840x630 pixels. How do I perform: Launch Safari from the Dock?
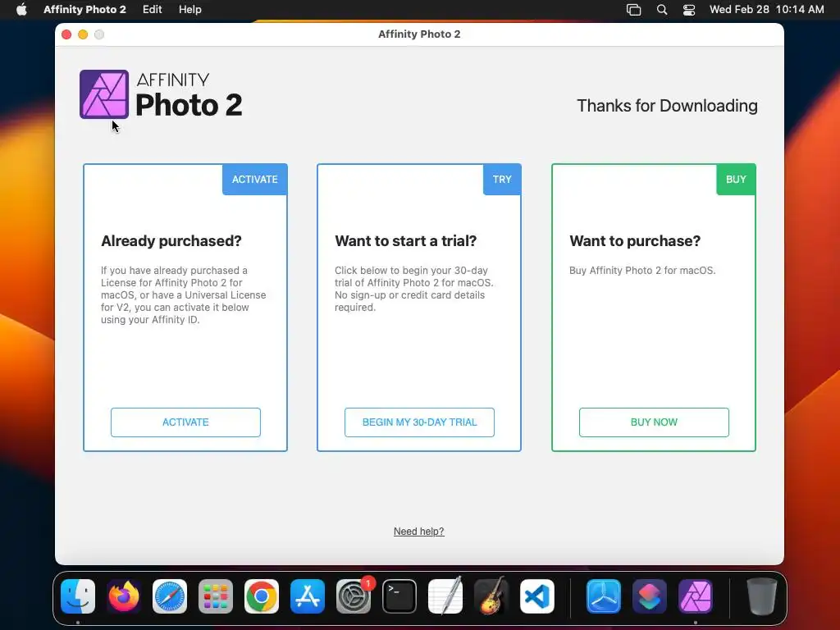(170, 596)
